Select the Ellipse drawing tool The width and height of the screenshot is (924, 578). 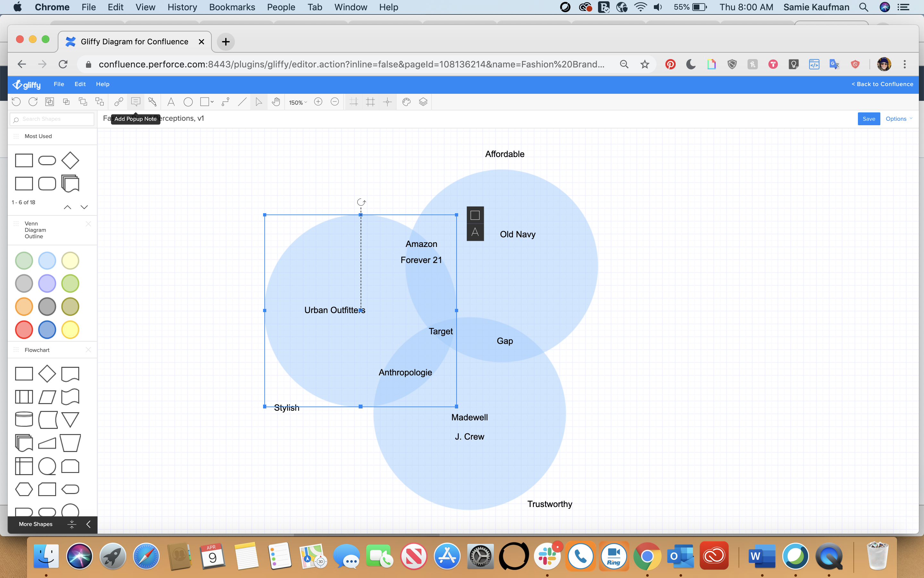188,102
